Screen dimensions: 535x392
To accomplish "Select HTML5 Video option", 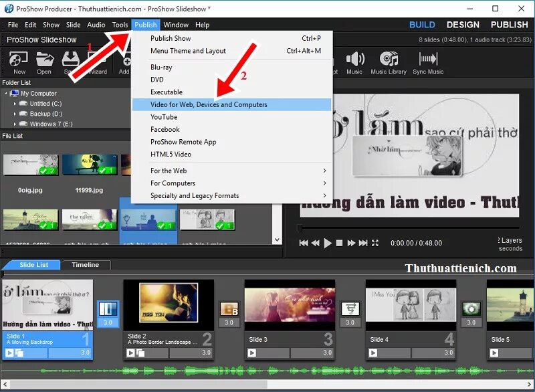I will pos(231,155).
